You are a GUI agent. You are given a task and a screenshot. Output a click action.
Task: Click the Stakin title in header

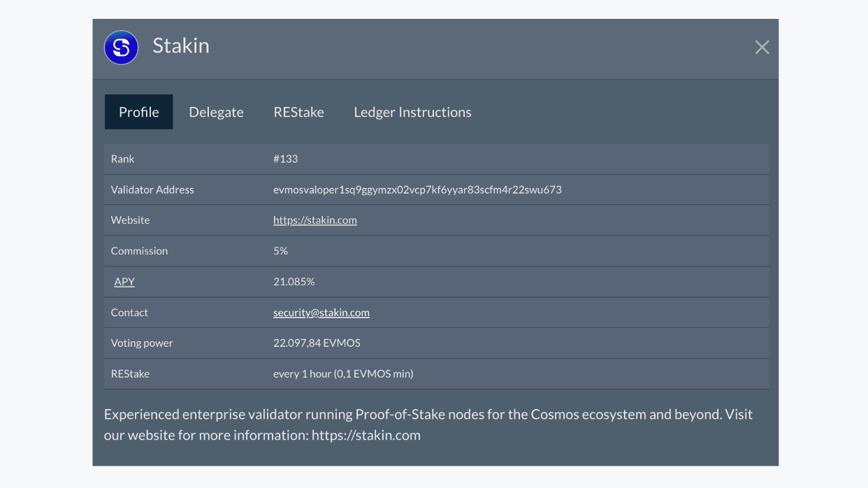pyautogui.click(x=181, y=46)
